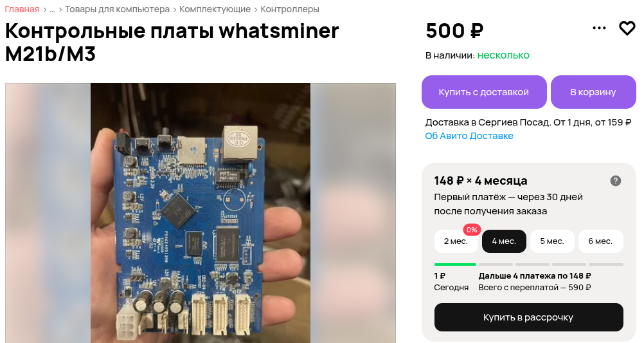Click Купить в рассрочку button
This screenshot has width=644, height=343.
(x=528, y=317)
